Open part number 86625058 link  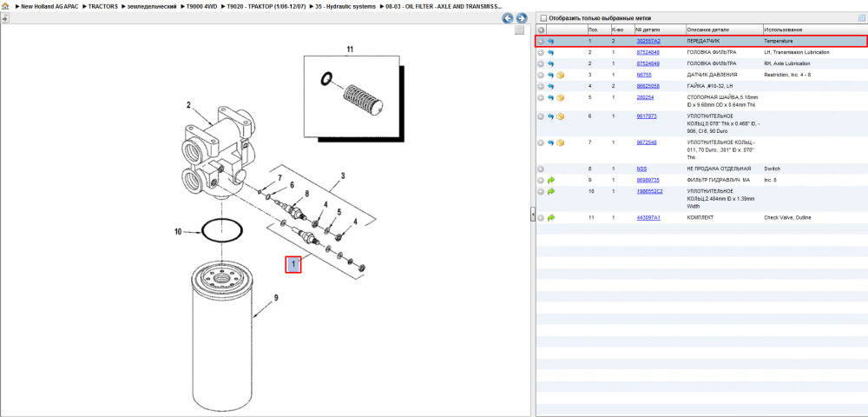648,86
